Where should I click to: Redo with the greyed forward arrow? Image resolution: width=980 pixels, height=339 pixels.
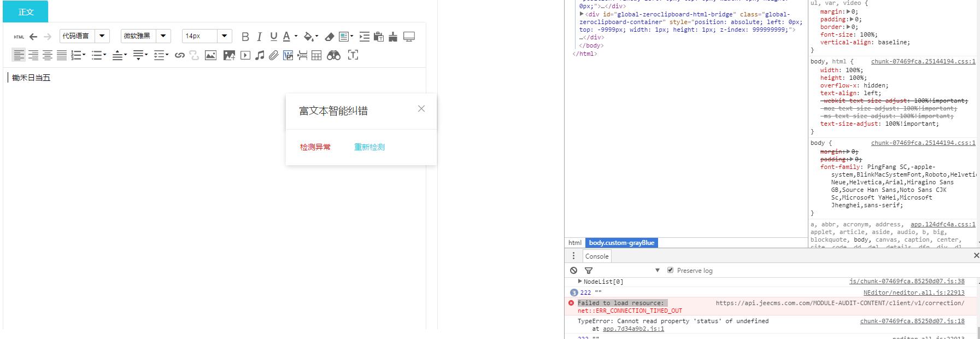click(48, 37)
